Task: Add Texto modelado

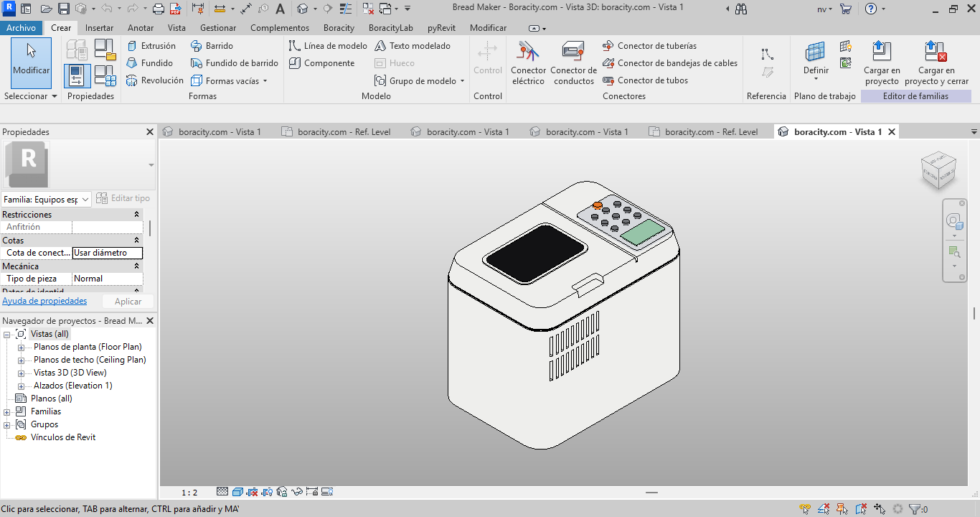Action: (413, 46)
